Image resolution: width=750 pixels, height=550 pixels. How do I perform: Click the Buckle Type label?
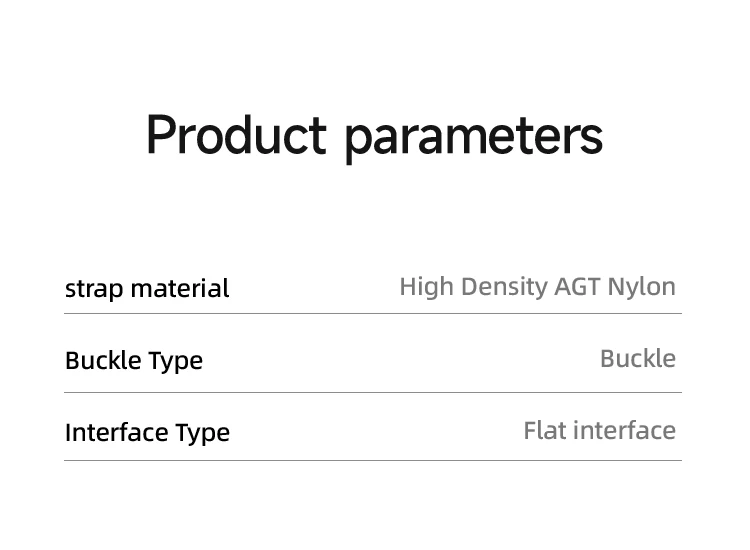134,361
